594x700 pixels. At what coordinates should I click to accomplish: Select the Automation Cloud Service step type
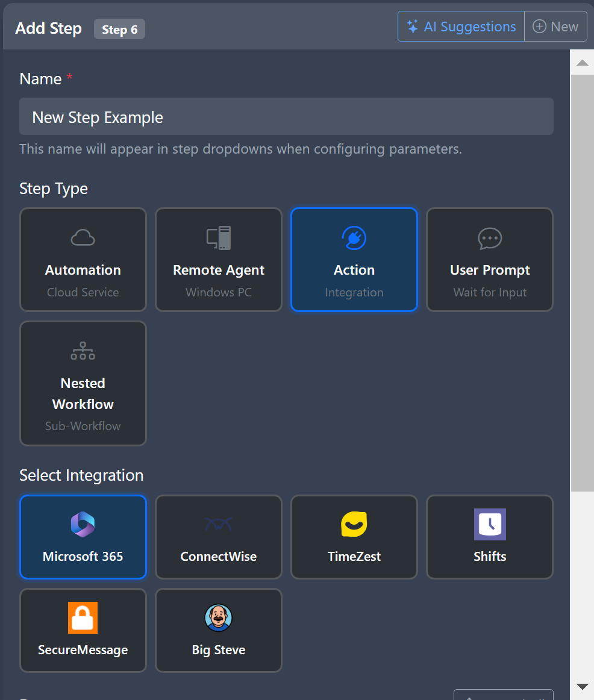tap(83, 260)
